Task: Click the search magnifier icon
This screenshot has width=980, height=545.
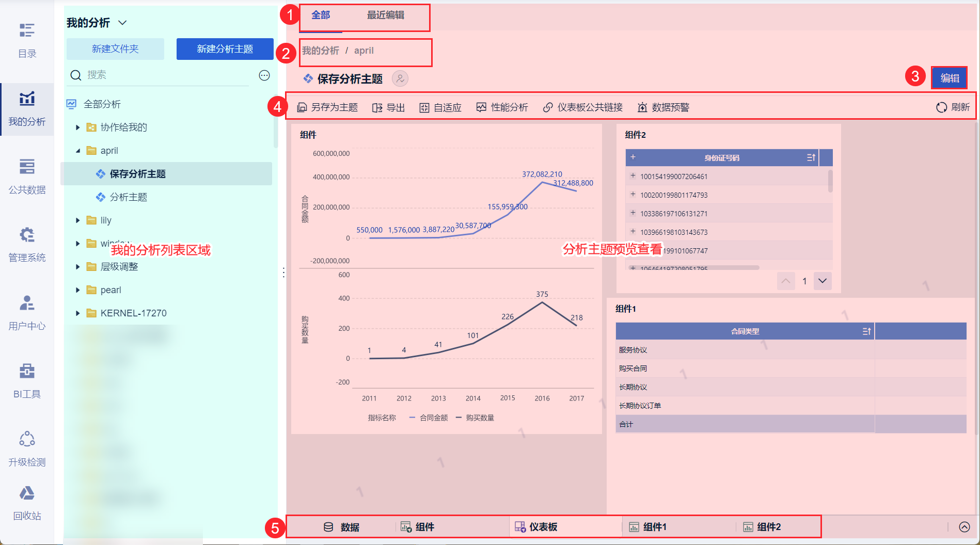Action: point(76,75)
